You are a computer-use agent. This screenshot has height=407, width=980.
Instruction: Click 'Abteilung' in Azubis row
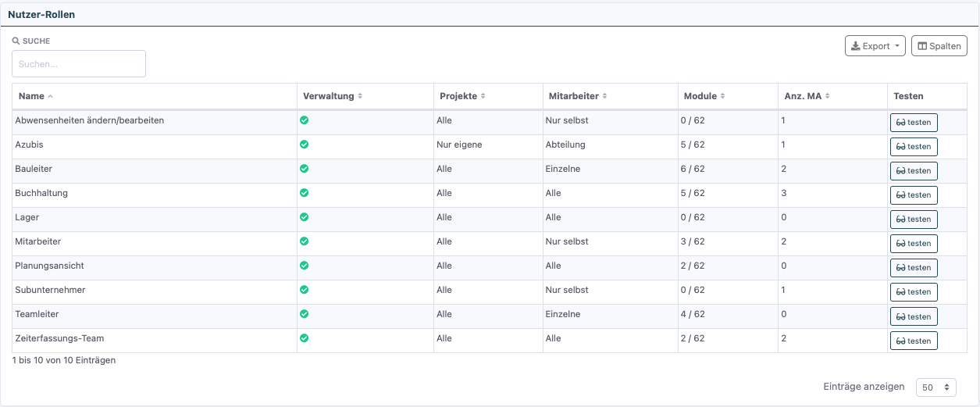[x=565, y=145]
